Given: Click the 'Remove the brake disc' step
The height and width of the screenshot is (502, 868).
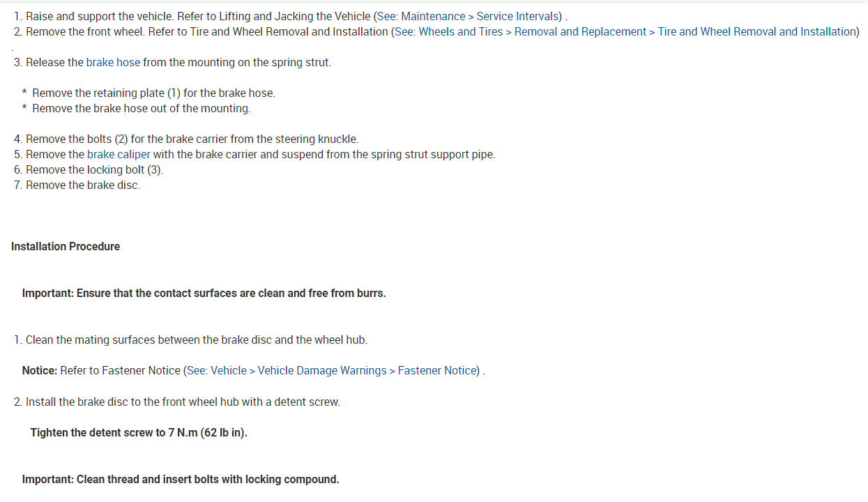Looking at the screenshot, I should (82, 185).
